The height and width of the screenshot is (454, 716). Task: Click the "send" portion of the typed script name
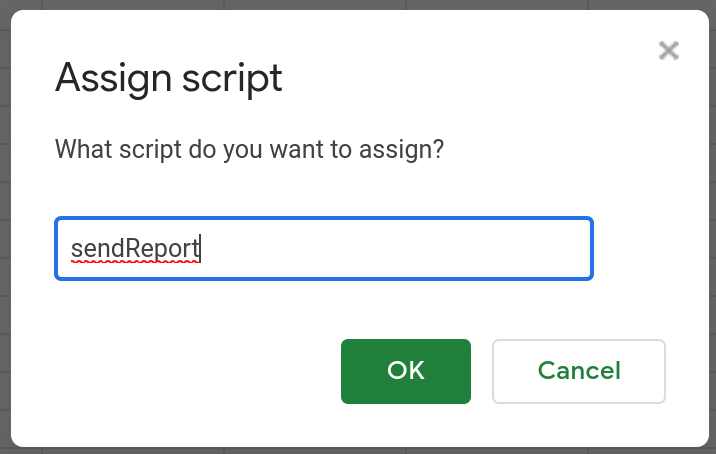97,249
